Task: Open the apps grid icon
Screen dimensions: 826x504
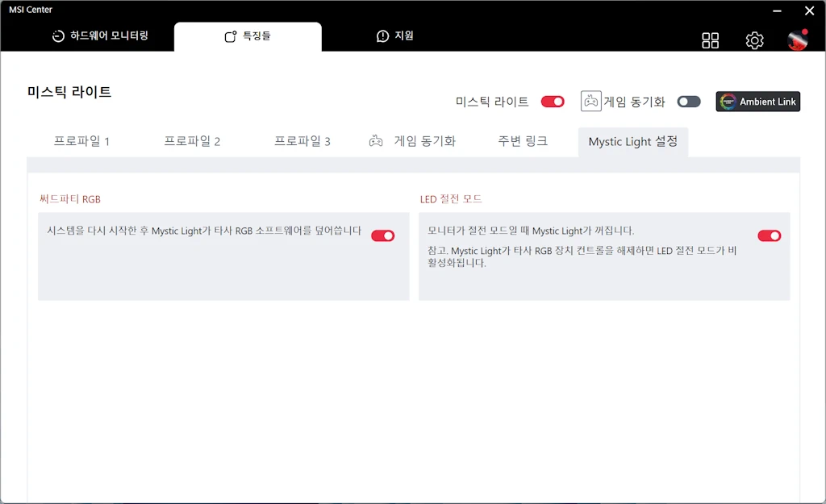Action: tap(710, 40)
